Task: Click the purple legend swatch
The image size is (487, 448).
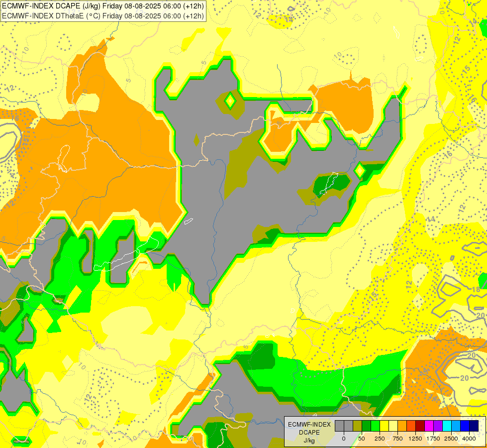Action: (x=438, y=426)
